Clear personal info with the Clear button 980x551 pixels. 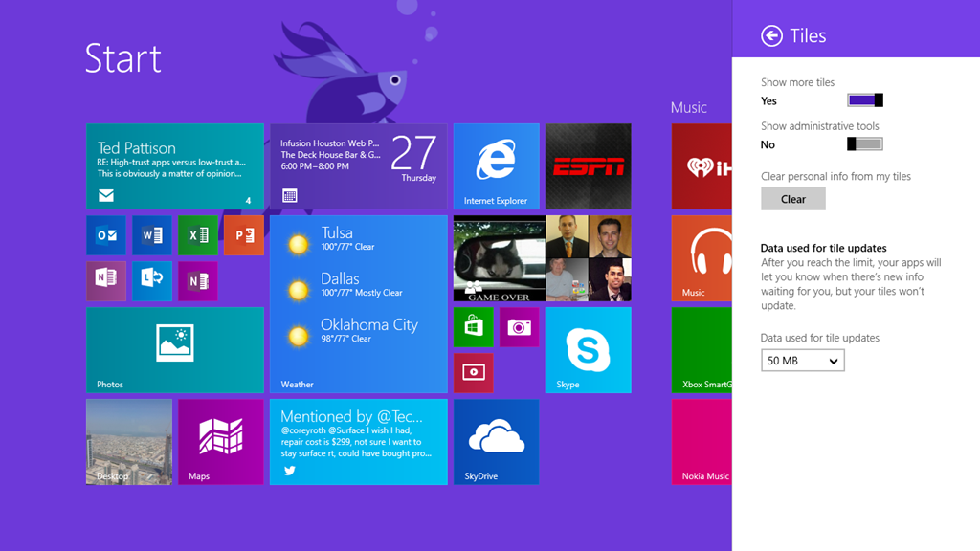point(793,199)
